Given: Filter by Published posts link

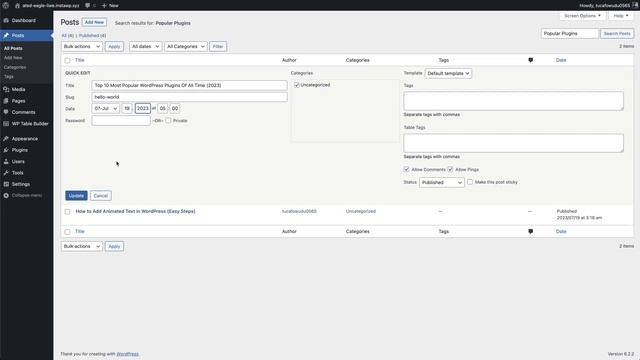Looking at the screenshot, I should 89,36.
